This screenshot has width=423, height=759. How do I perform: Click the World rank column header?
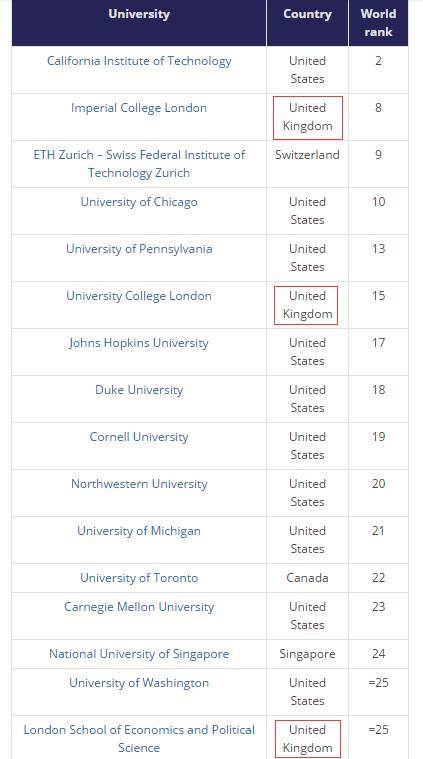(378, 23)
